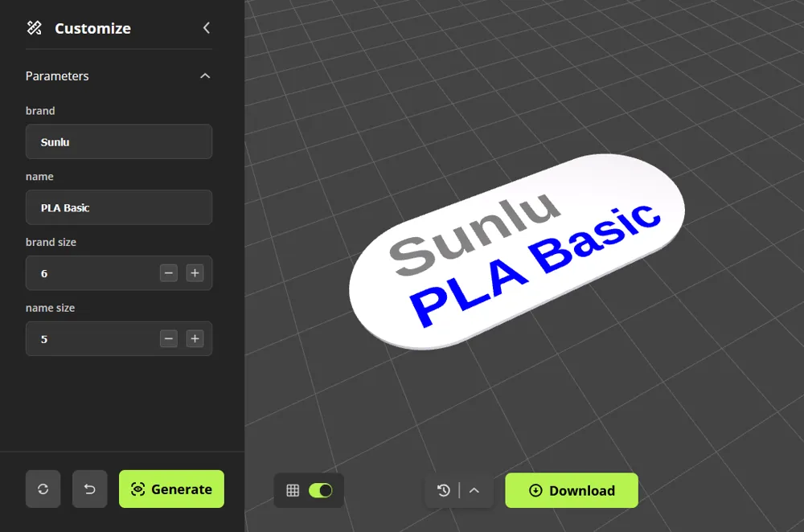Increase brand size with the plus button
This screenshot has height=532, width=804.
[195, 273]
